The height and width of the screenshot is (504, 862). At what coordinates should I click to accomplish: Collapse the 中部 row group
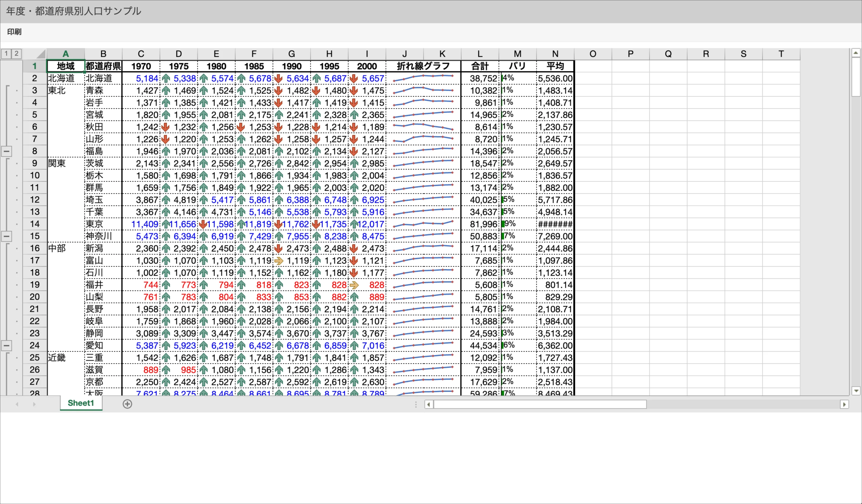click(x=6, y=345)
